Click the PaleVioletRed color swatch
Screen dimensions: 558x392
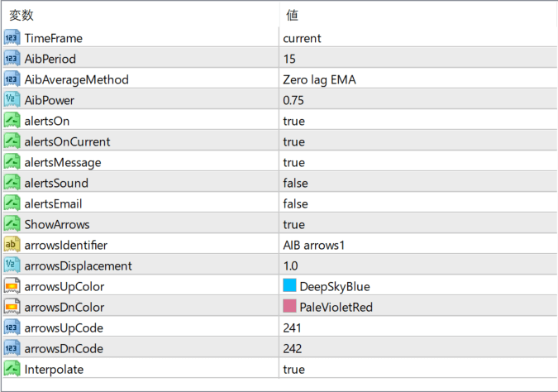click(289, 306)
